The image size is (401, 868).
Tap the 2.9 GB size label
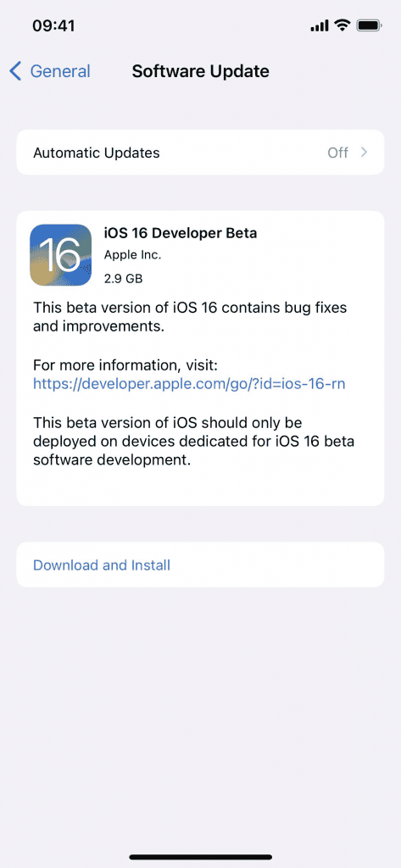[x=124, y=279]
